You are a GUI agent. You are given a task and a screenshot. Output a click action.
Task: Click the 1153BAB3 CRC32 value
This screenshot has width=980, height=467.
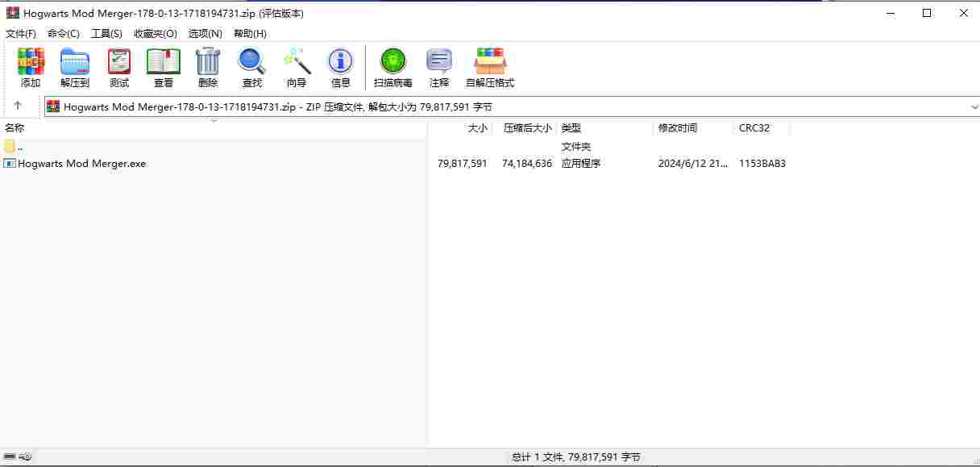tap(762, 163)
